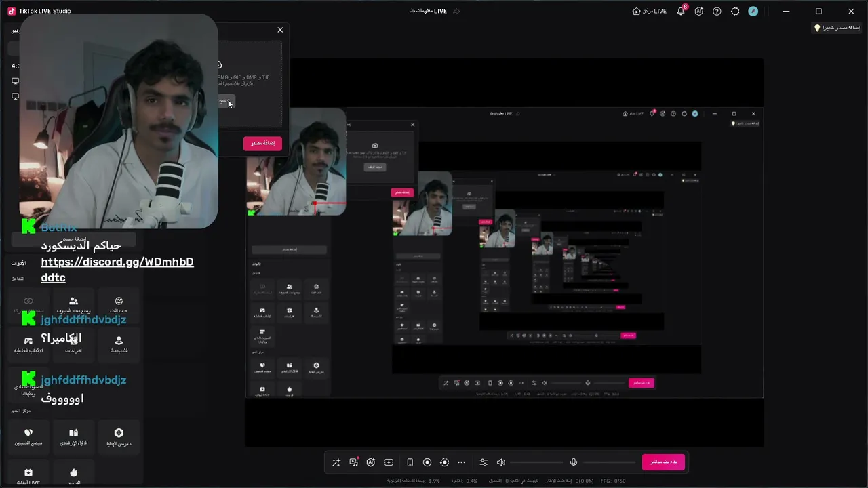Click the dropped frames 0(0.0%) status
This screenshot has width=868, height=488.
[x=570, y=481]
